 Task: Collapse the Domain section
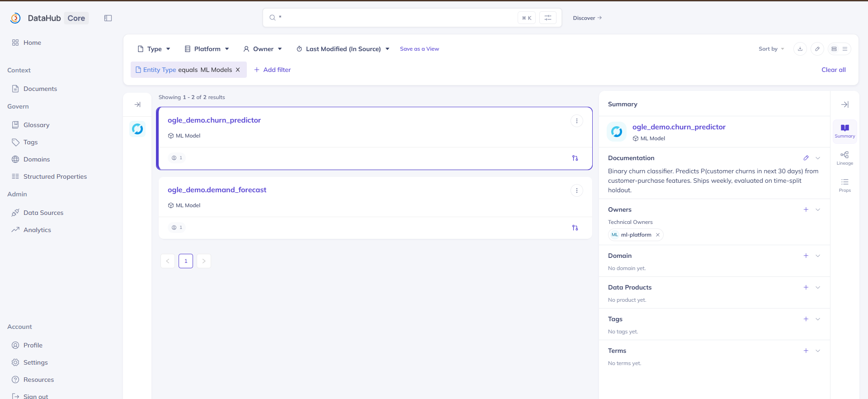tap(818, 256)
